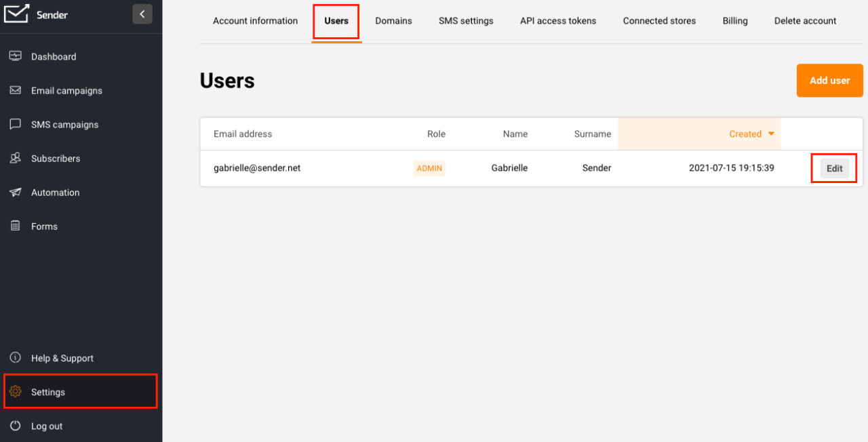Screen dimensions: 868x442
Task: Go to the Billing tab
Action: 735,20
